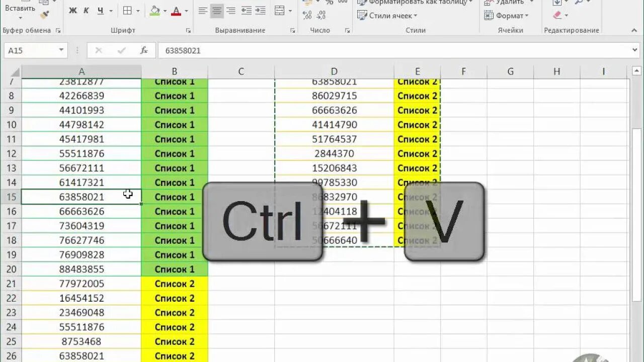
Task: Click the Cancel X in formula bar
Action: tap(99, 50)
